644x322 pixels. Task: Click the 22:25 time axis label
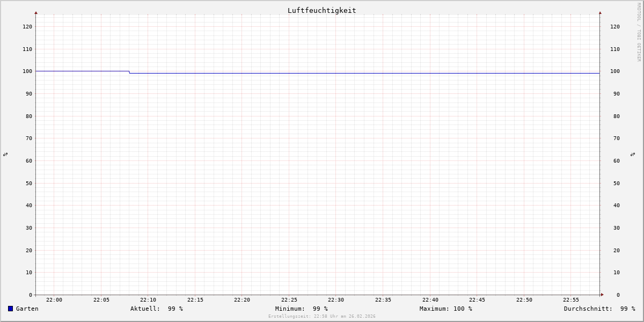coord(289,300)
